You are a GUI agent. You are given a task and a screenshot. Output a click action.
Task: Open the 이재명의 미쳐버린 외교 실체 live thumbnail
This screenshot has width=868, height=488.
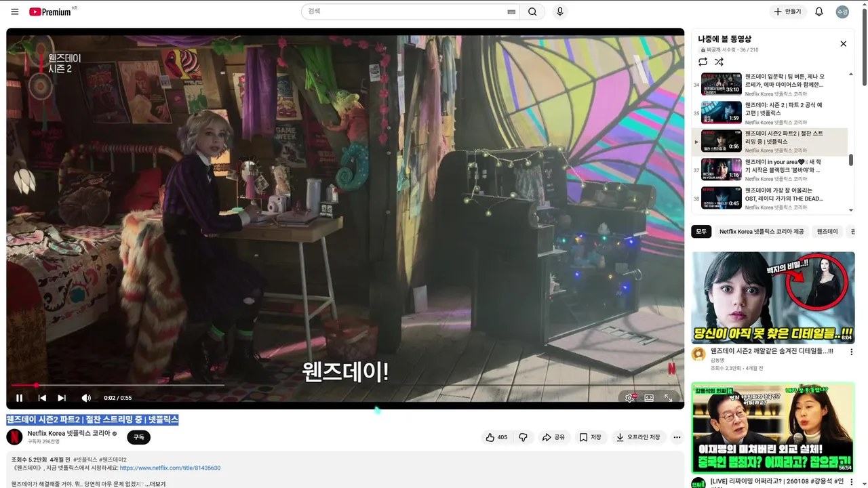click(773, 427)
